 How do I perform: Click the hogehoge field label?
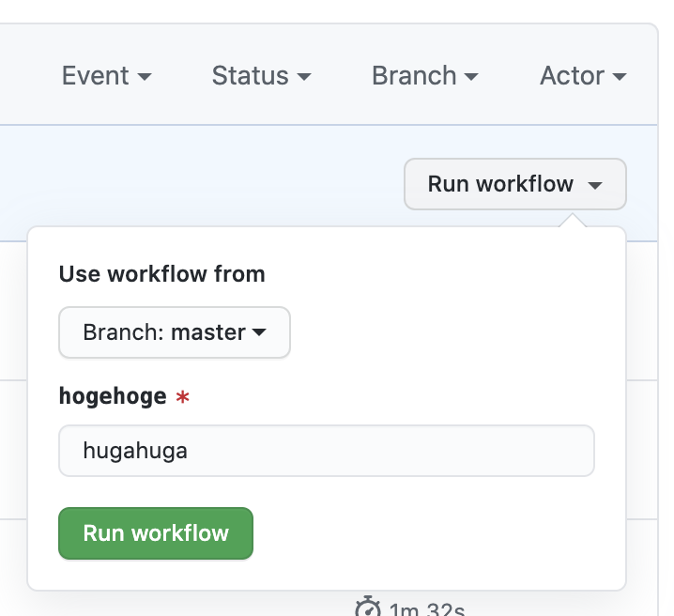click(x=113, y=396)
